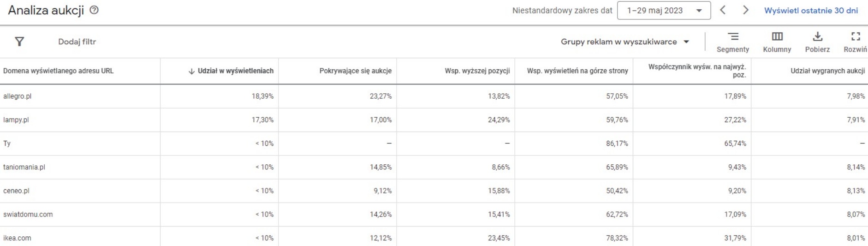This screenshot has width=868, height=246.
Task: Open the Segmenty options
Action: pyautogui.click(x=732, y=42)
